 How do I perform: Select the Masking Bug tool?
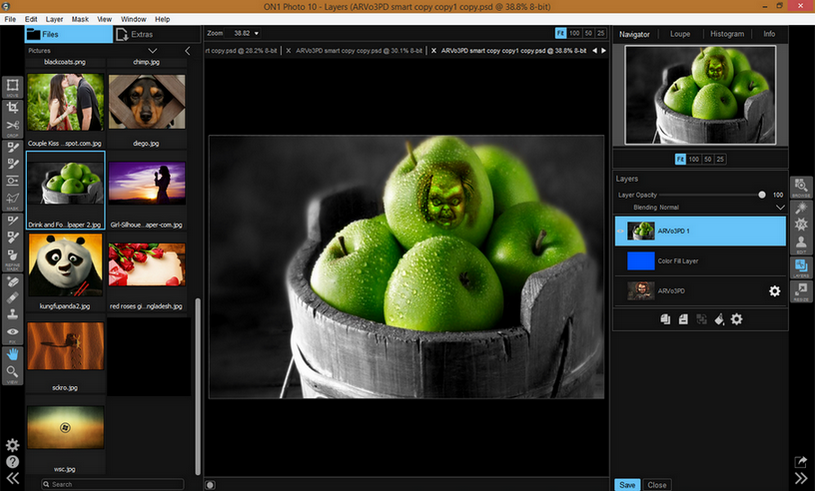click(12, 181)
